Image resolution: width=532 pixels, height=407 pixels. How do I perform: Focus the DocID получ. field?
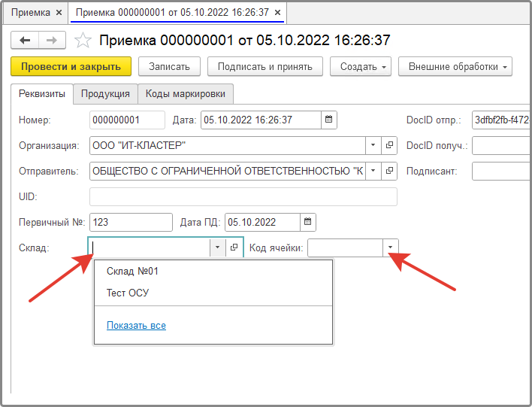(501, 145)
